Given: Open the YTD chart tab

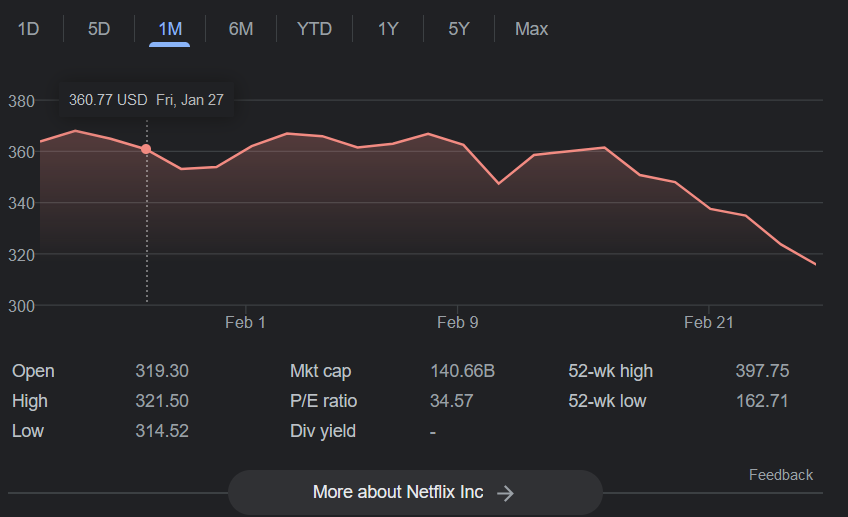Looking at the screenshot, I should pyautogui.click(x=314, y=29).
